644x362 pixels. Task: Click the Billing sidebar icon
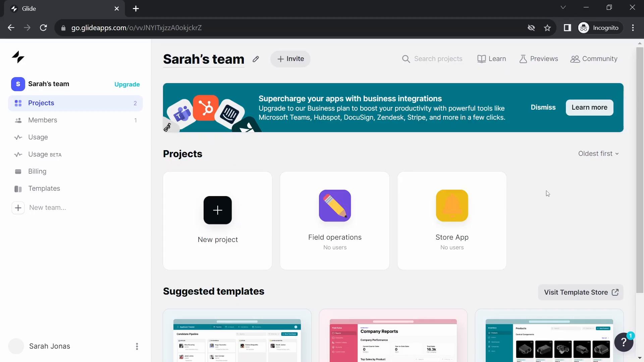(x=18, y=172)
